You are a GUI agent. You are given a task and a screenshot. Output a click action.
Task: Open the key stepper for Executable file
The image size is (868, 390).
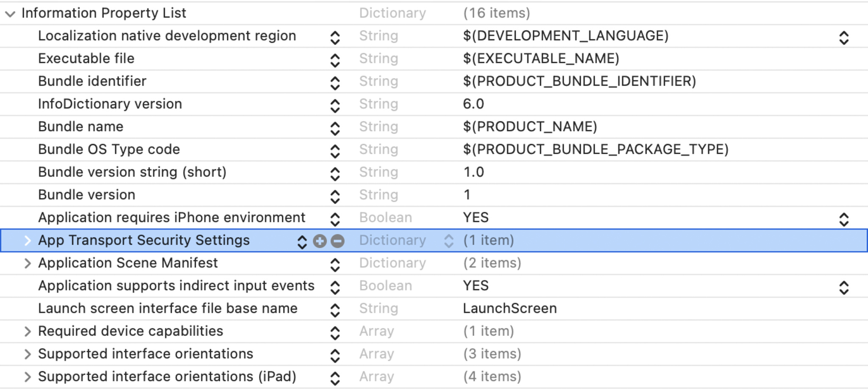pyautogui.click(x=335, y=60)
